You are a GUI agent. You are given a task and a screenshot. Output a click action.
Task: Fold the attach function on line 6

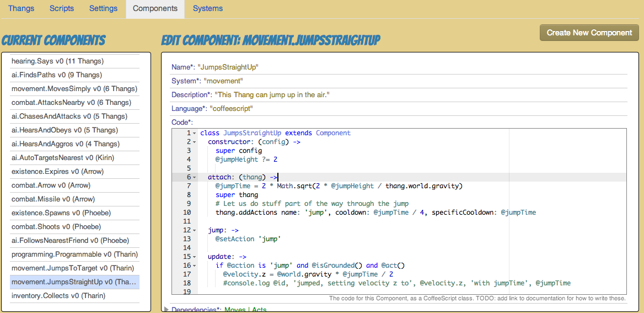point(194,177)
